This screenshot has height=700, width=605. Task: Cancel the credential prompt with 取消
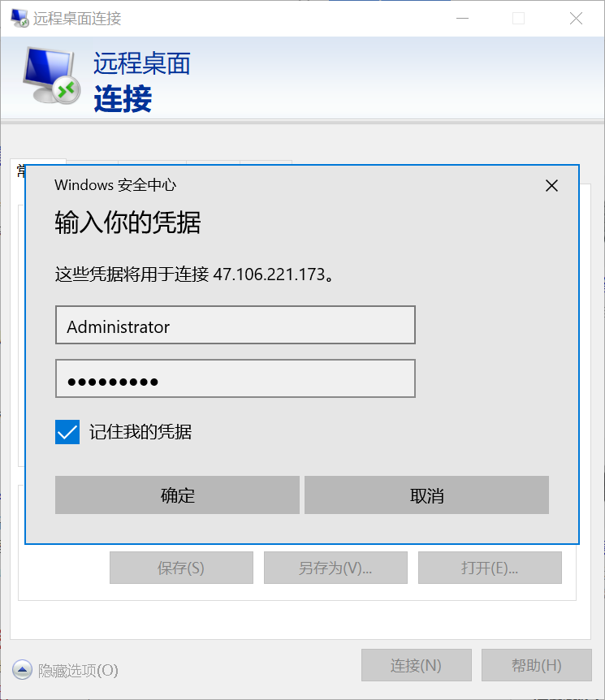[x=426, y=495]
